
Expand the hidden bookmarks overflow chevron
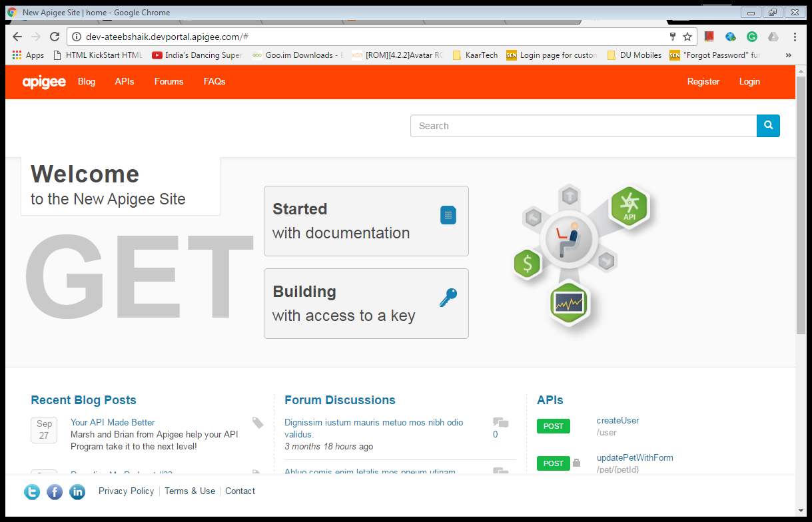(x=789, y=55)
